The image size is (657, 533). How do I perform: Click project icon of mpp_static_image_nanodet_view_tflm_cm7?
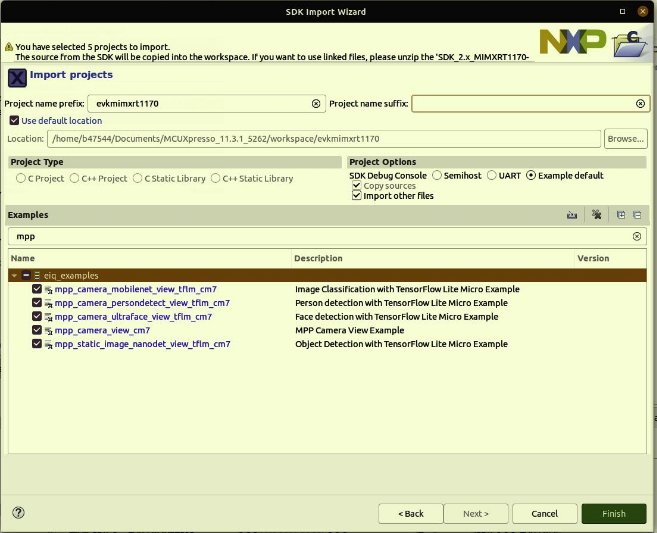tap(49, 344)
